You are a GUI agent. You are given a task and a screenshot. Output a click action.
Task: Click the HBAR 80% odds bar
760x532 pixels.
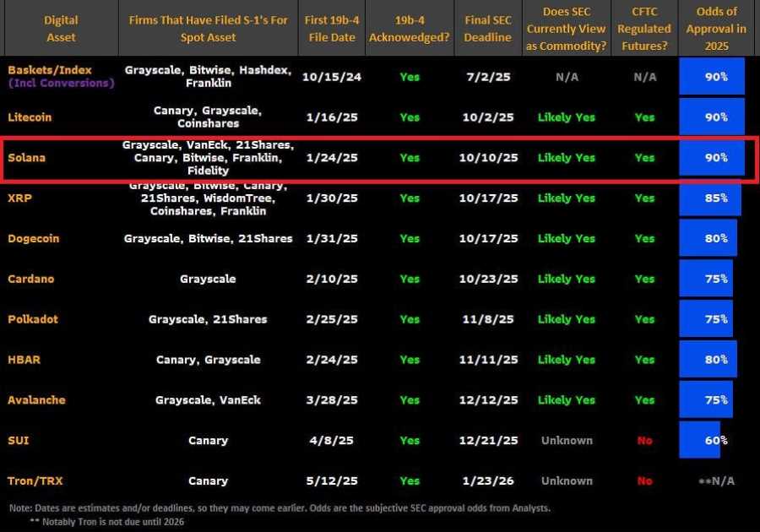(x=708, y=360)
